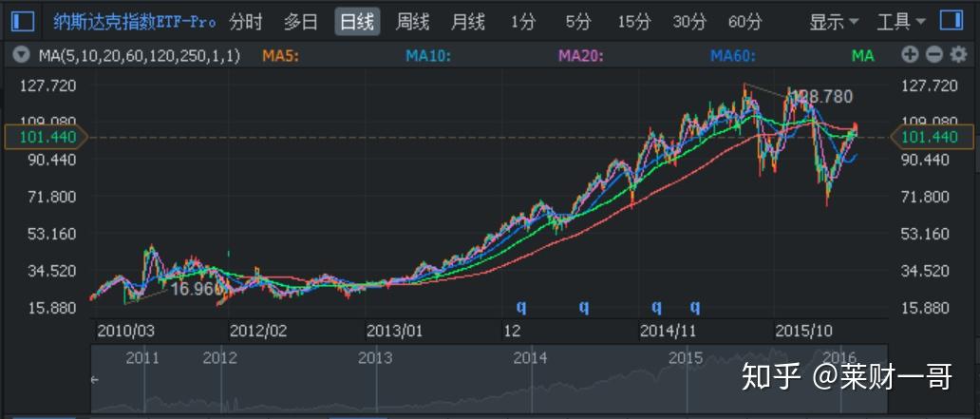Viewport: 980px width, 419px height.
Task: Click the 16.960 low price label
Action: click(x=197, y=289)
